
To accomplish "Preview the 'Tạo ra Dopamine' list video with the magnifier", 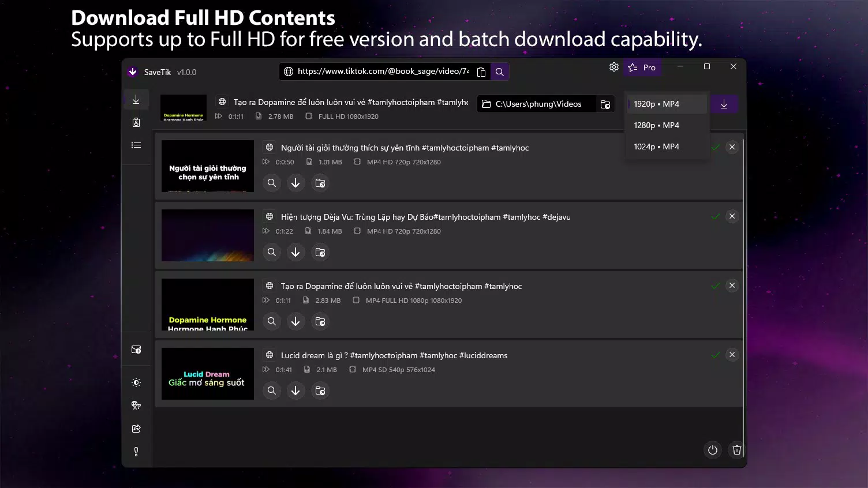I will pyautogui.click(x=272, y=322).
